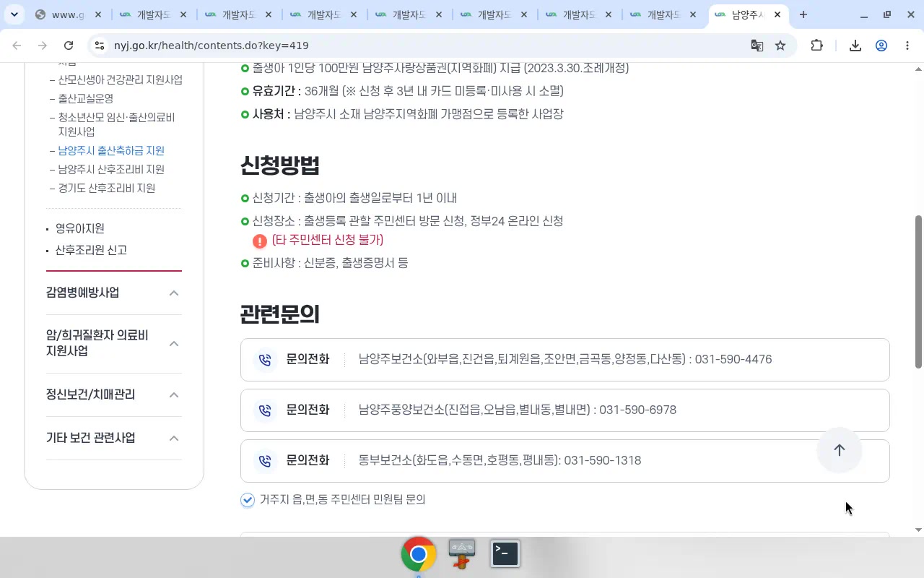
Task: Click the address bar URL field
Action: coord(426,46)
